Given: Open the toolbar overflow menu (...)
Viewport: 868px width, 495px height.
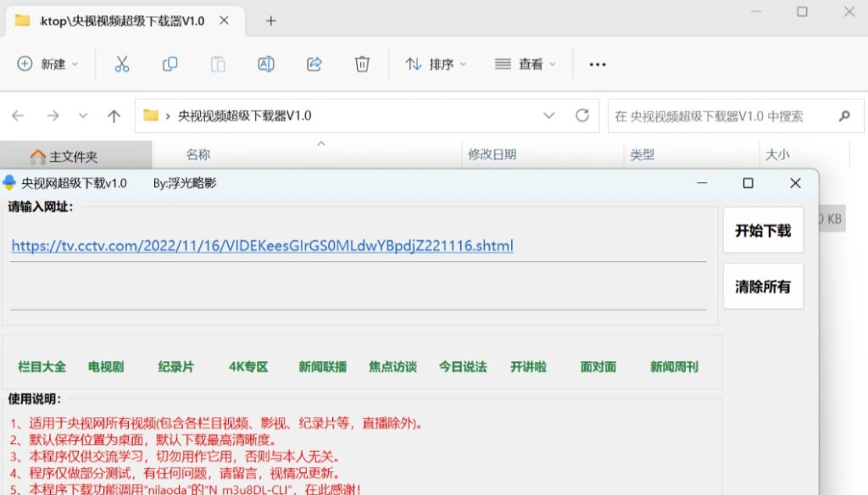Looking at the screenshot, I should [x=598, y=64].
